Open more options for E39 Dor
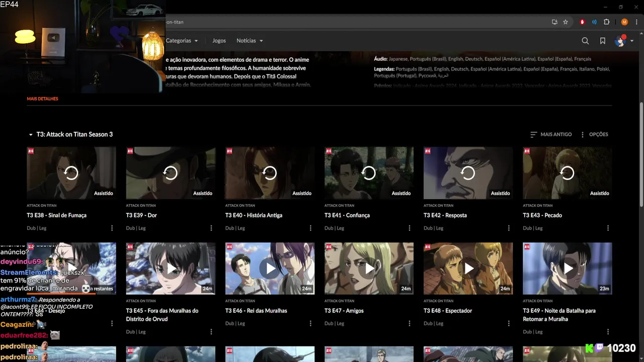Viewport: 644px width, 362px height. coord(211,228)
